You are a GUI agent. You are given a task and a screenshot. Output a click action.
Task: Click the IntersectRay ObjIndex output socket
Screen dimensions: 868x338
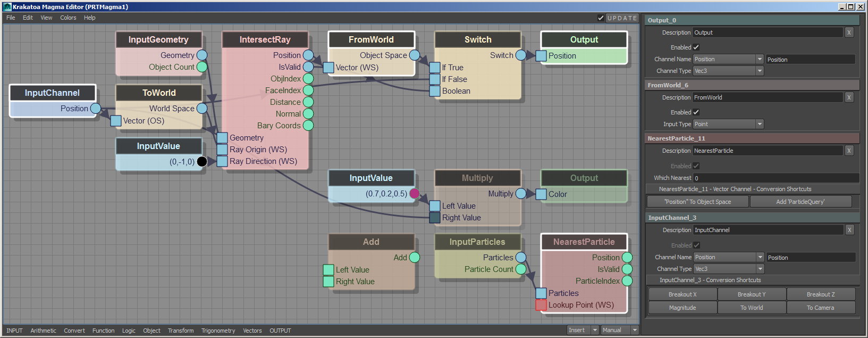click(x=308, y=79)
